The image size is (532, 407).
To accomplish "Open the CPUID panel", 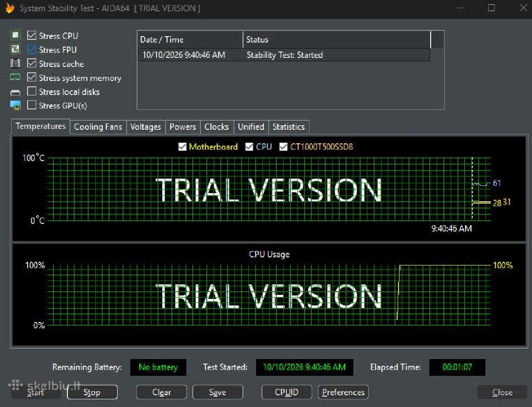I will point(287,392).
